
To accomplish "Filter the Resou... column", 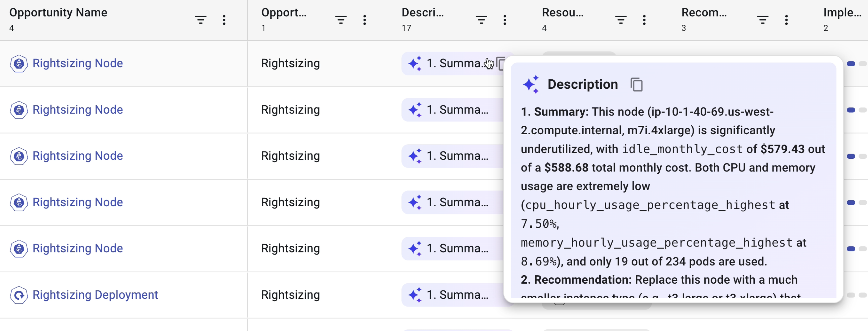I will click(x=621, y=20).
